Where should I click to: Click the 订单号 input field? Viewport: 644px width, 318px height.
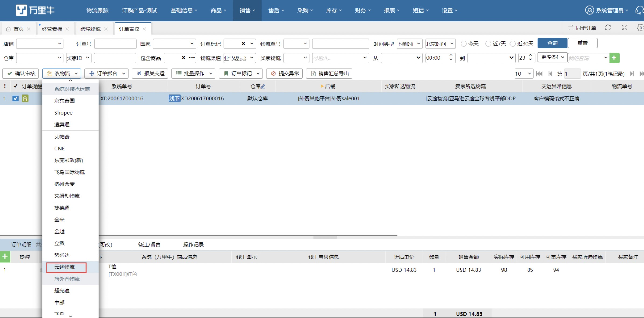[x=115, y=44]
